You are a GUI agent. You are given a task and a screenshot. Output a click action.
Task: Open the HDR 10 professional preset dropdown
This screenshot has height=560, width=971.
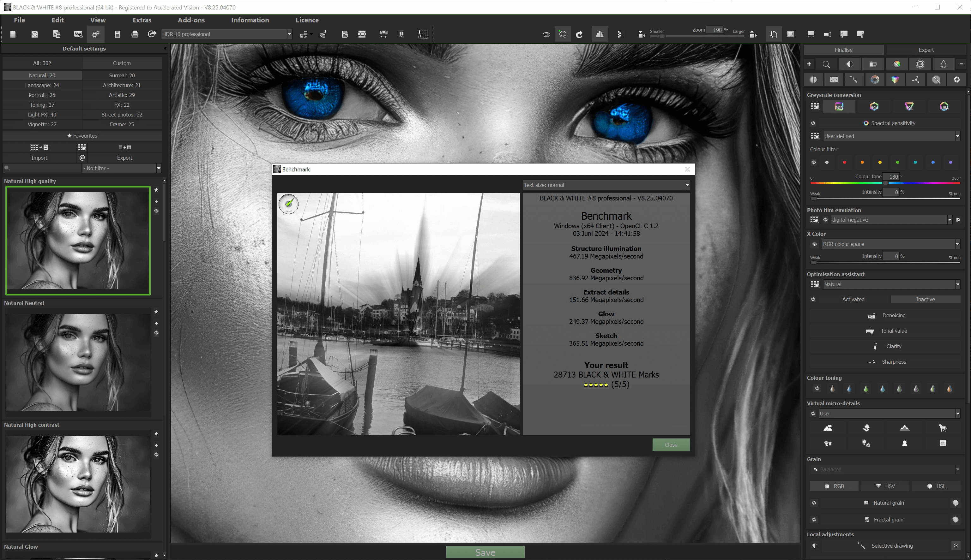289,34
